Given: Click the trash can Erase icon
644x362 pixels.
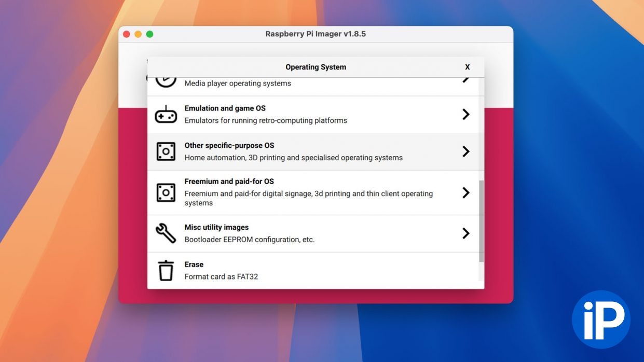Looking at the screenshot, I should click(166, 271).
